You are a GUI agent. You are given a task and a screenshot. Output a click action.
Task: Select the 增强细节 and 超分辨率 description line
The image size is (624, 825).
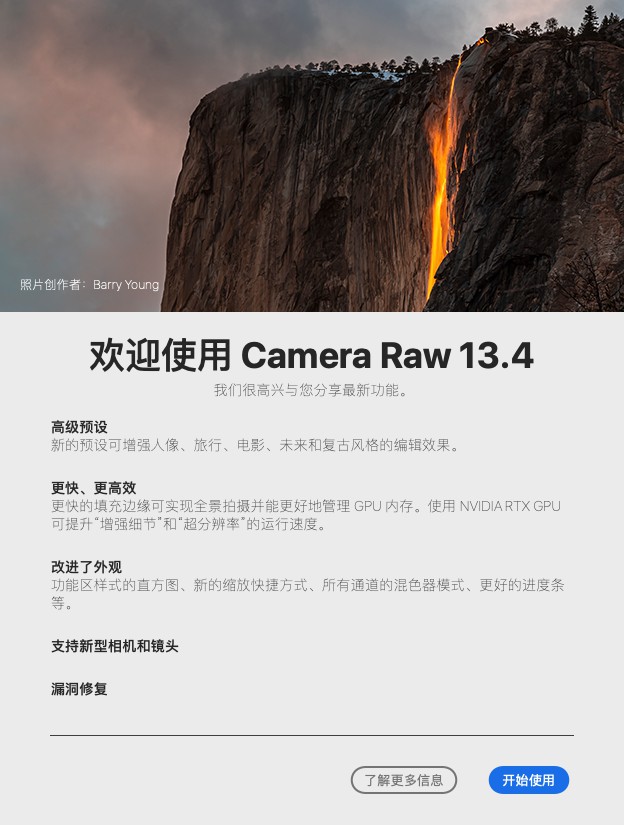pyautogui.click(x=189, y=524)
